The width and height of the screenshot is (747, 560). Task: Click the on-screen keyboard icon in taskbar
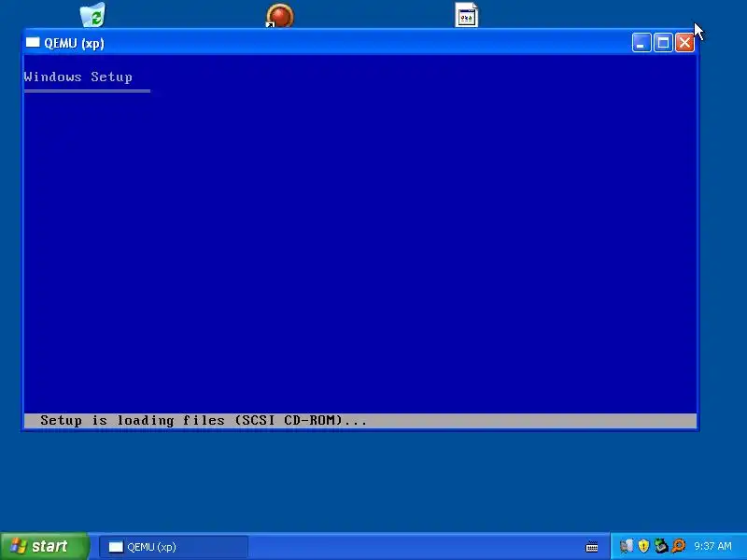pyautogui.click(x=592, y=547)
